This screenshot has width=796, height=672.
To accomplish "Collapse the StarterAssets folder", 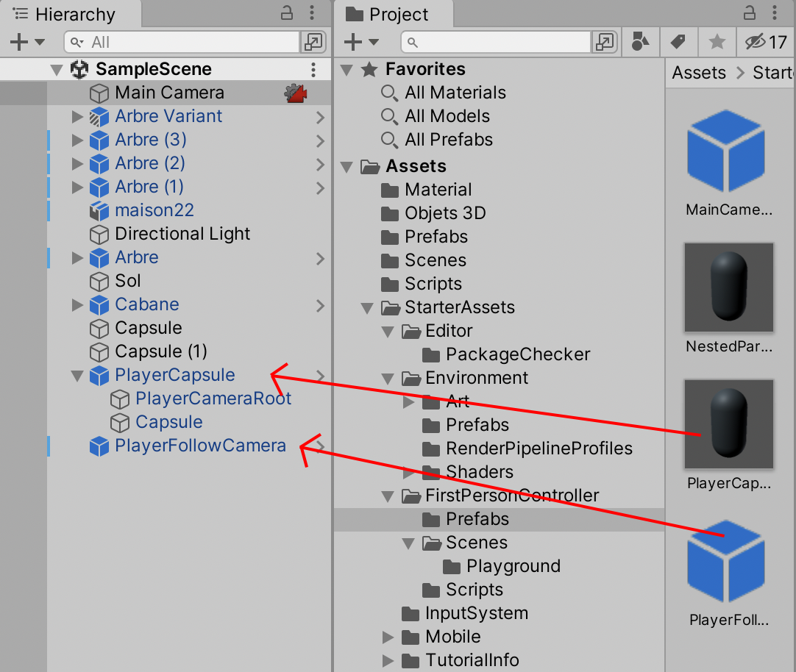I will (x=367, y=308).
